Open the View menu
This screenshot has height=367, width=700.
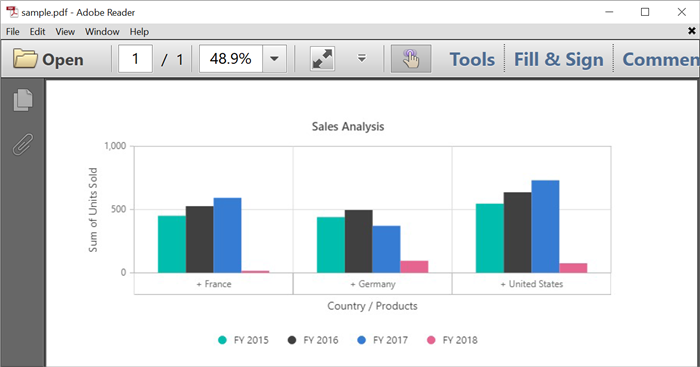point(65,32)
